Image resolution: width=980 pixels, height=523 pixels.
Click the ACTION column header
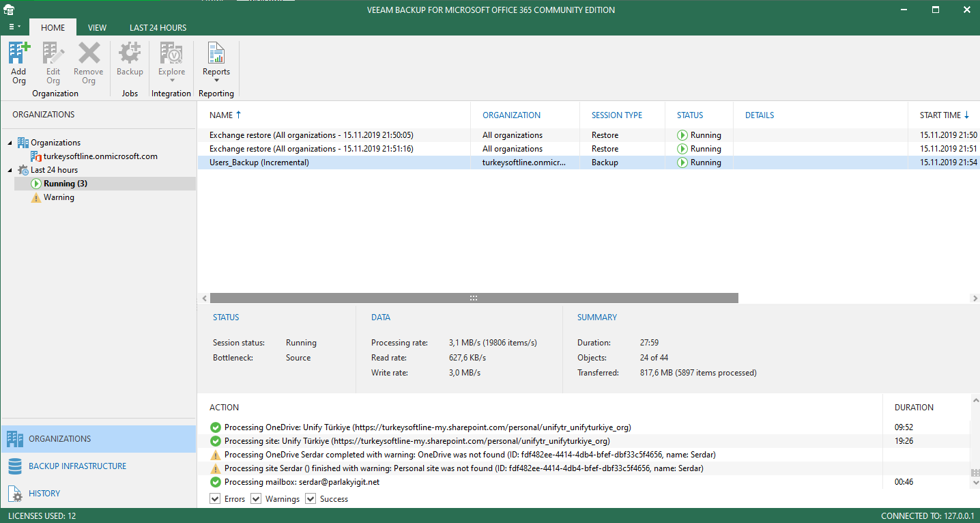tap(224, 408)
